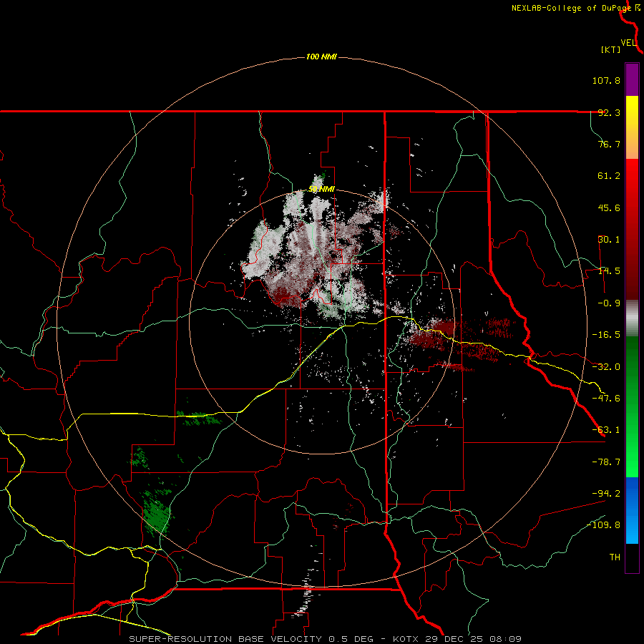Select the -32.0 legend value
The height and width of the screenshot is (644, 644).
(x=606, y=367)
